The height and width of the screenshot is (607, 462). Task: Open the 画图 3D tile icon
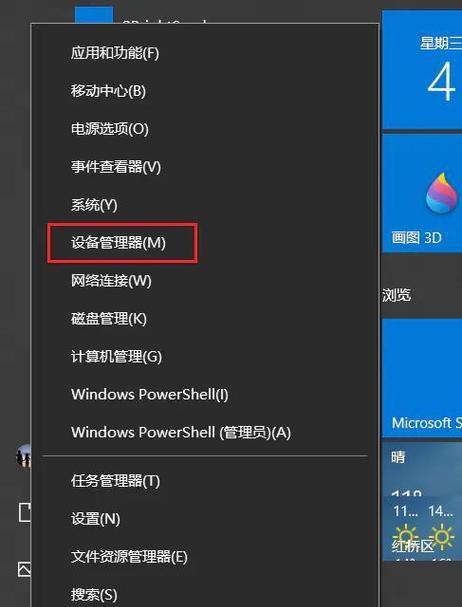coord(441,193)
